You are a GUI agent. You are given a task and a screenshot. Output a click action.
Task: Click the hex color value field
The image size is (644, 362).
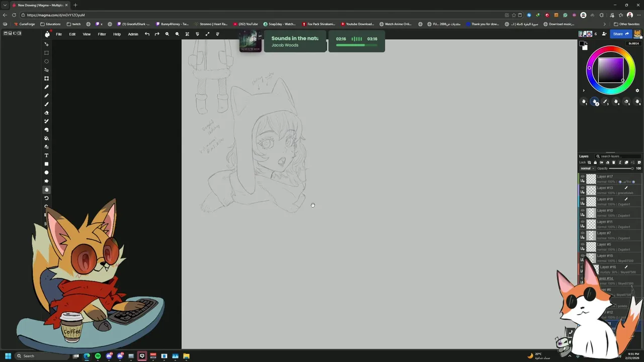coord(633,44)
